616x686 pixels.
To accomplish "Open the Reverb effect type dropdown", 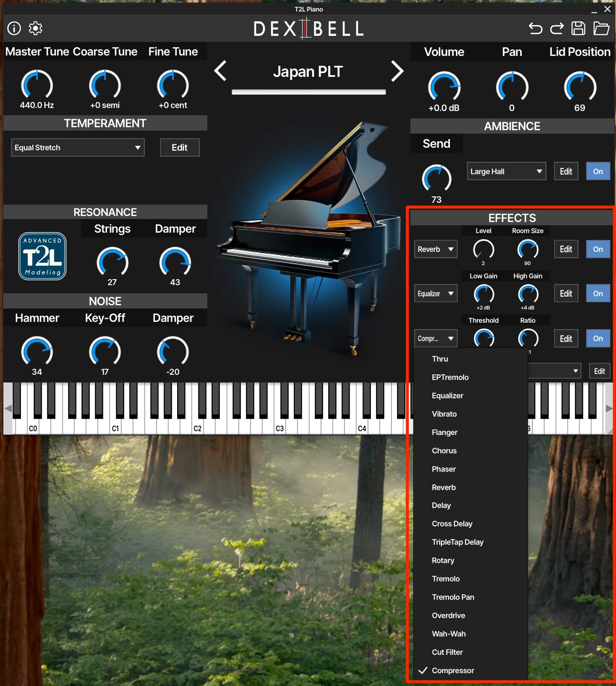I will [435, 249].
